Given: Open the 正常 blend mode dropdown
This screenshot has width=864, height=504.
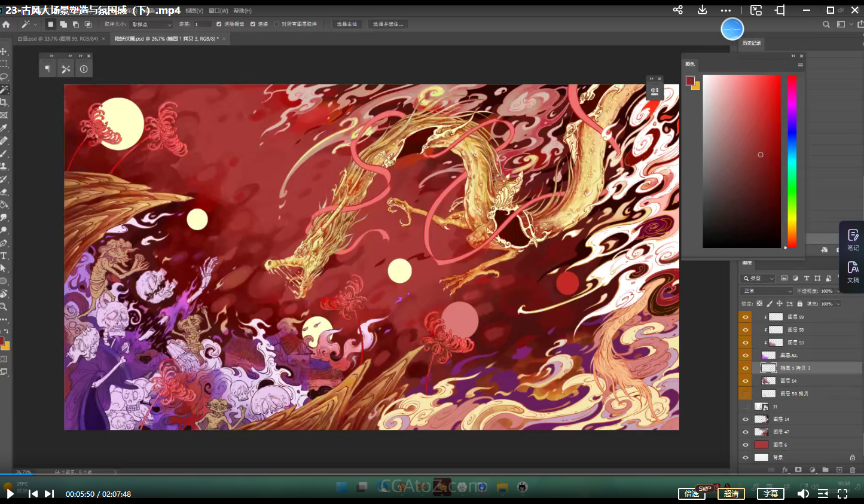Looking at the screenshot, I should point(767,291).
